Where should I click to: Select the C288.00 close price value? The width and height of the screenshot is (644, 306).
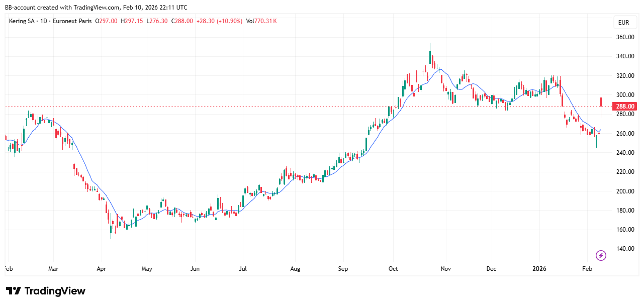pos(182,21)
